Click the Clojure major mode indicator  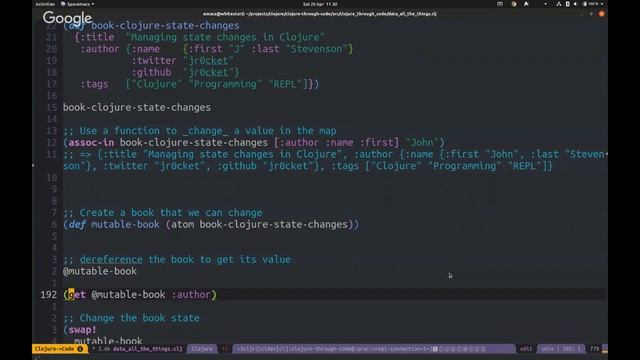[202, 349]
